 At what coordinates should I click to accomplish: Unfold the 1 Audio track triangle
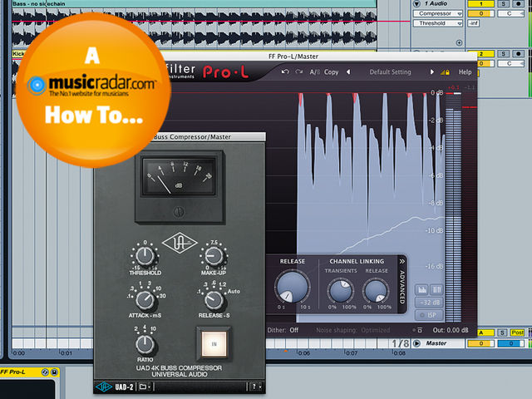pos(416,3)
